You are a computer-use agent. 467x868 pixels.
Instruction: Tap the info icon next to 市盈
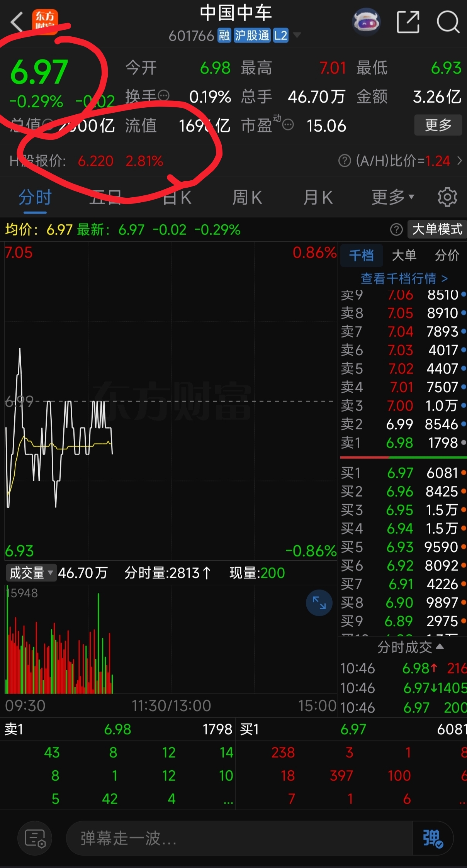[288, 125]
